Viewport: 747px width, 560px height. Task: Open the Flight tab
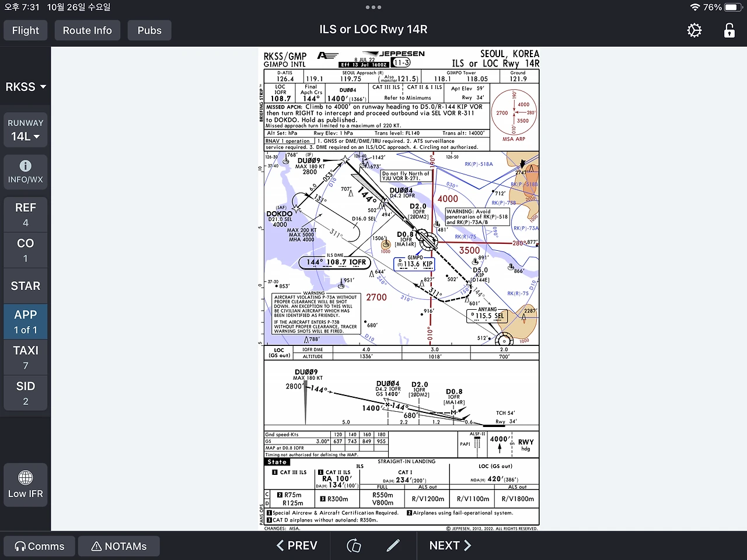[x=26, y=30]
